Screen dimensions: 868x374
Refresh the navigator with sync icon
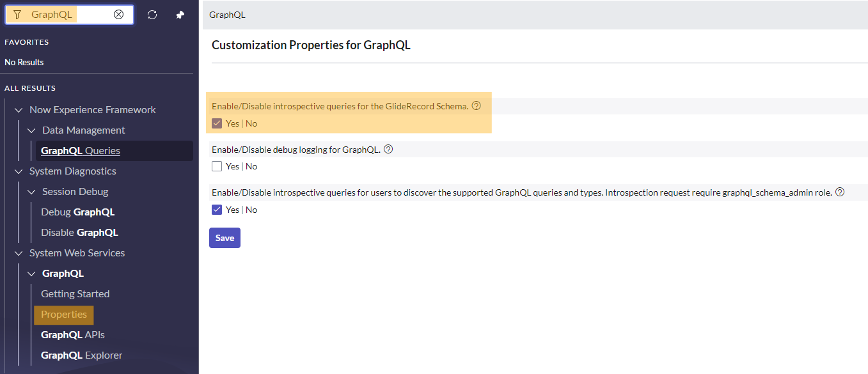[152, 15]
